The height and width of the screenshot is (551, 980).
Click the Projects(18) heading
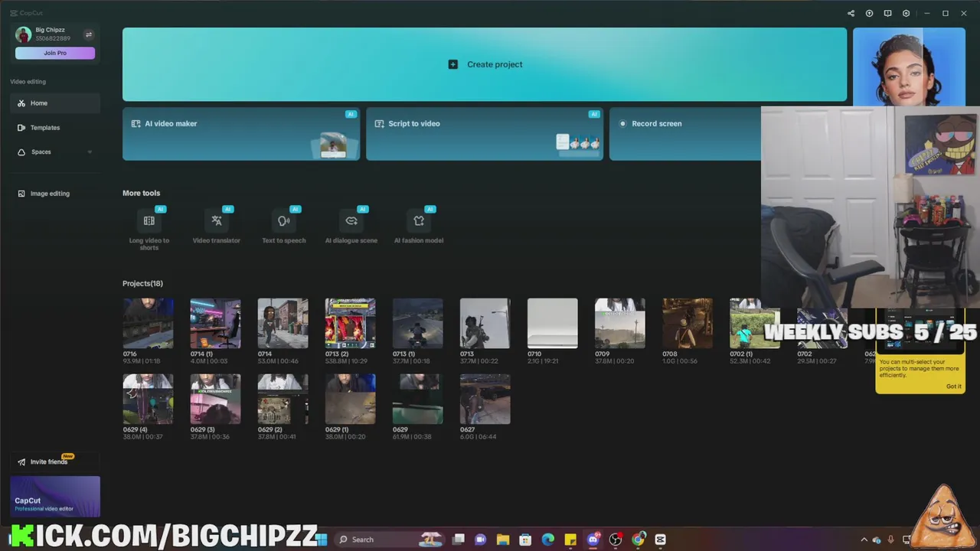(x=142, y=283)
